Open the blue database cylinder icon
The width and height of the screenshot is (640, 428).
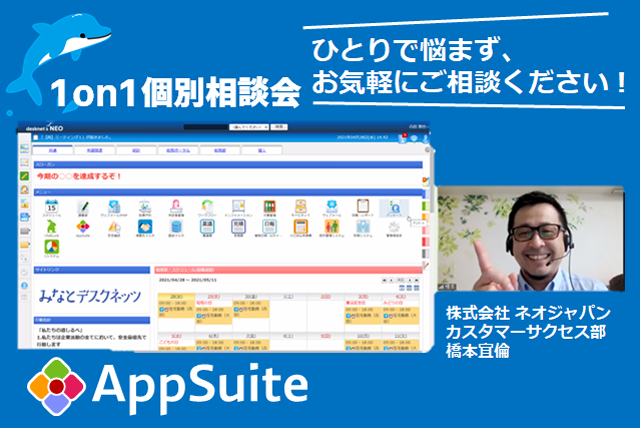[176, 226]
